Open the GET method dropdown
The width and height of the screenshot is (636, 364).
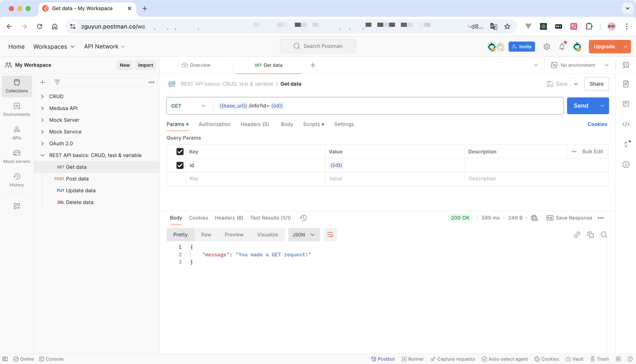click(189, 106)
